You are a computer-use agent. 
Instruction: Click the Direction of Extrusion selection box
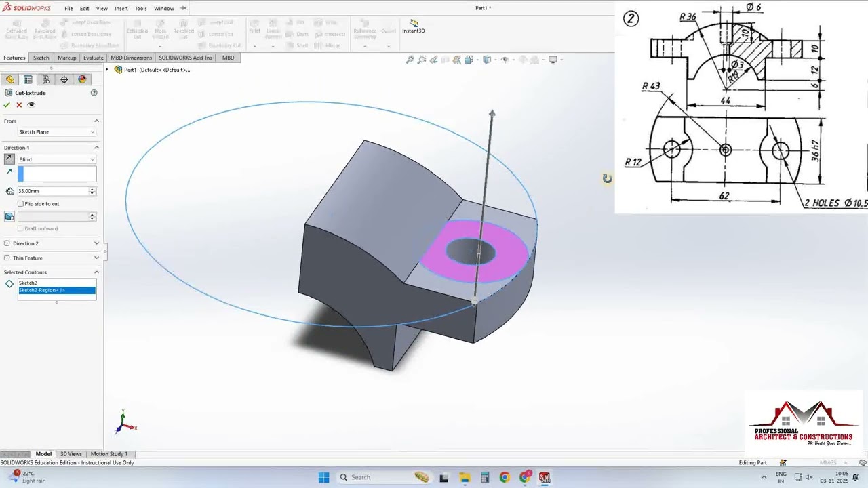57,174
